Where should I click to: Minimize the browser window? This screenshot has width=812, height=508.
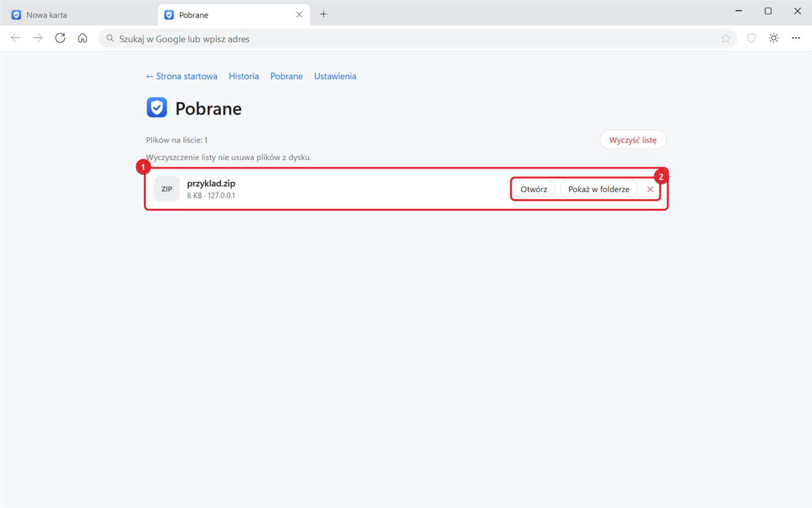pos(739,11)
